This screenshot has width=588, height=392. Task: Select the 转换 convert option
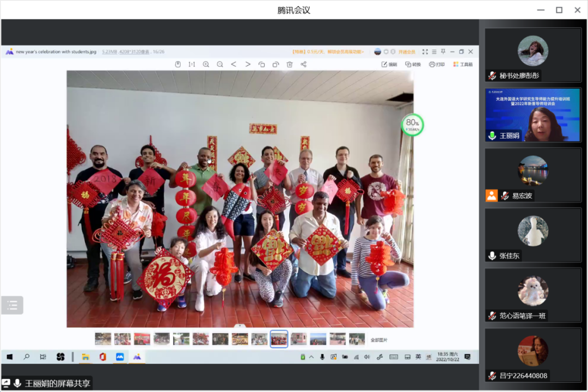[x=413, y=64]
